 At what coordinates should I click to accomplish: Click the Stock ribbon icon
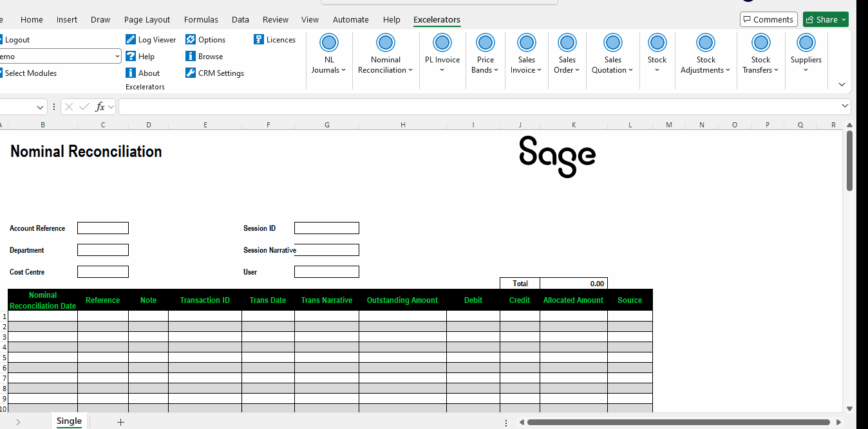[657, 43]
